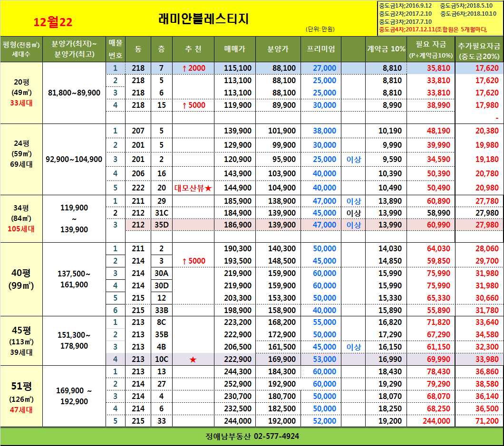Click the 92,900~104,900 price range cell
Image resolution: width=504 pixels, height=446 pixels.
(x=74, y=159)
